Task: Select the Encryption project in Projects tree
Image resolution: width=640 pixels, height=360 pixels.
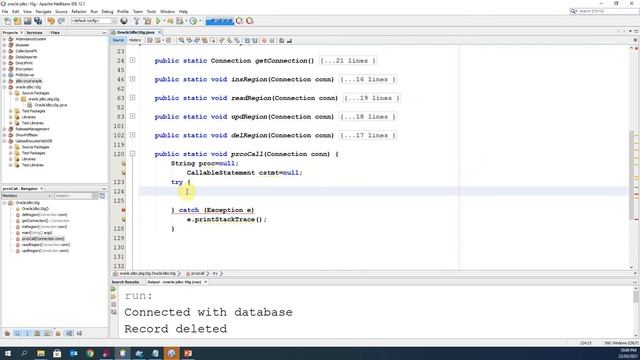Action: pos(24,69)
